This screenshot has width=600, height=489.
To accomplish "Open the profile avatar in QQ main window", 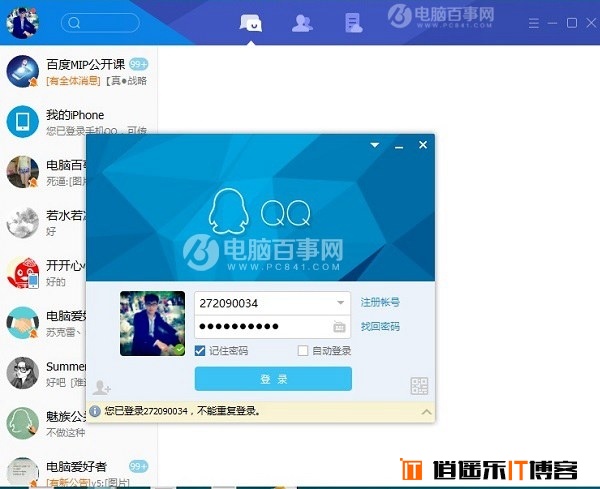I will click(x=22, y=23).
